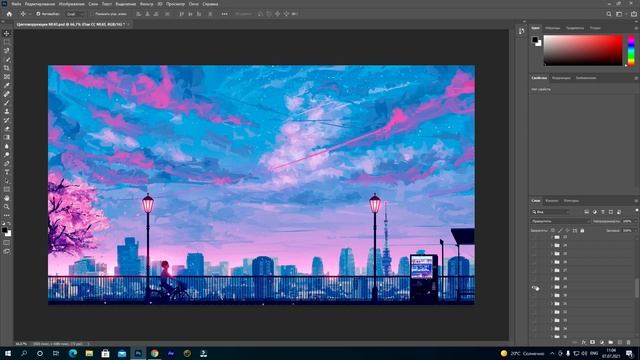Open Chrome from the taskbar
Image resolution: width=640 pixels, height=360 pixels.
pos(154,353)
